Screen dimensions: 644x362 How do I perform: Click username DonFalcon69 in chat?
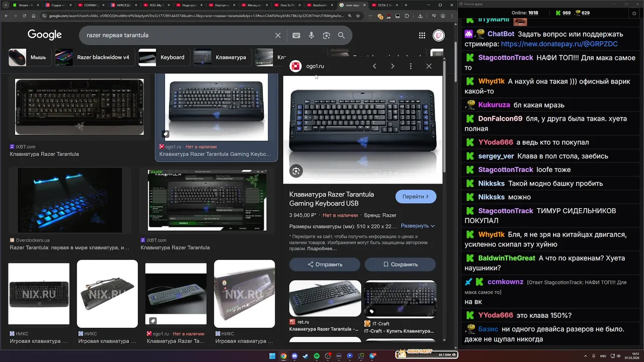(x=500, y=119)
